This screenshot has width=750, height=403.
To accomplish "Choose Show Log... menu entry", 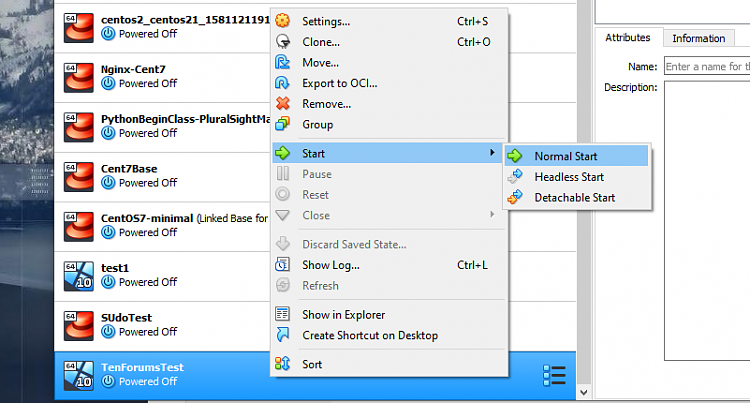I will (389, 265).
